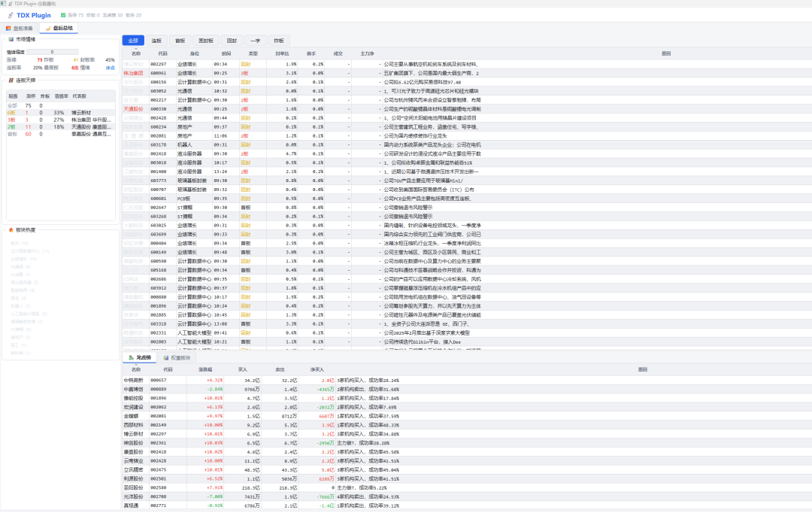Viewport: 812px width, 513px height.
Task: Sort the table by 封单比 column
Action: [282, 53]
